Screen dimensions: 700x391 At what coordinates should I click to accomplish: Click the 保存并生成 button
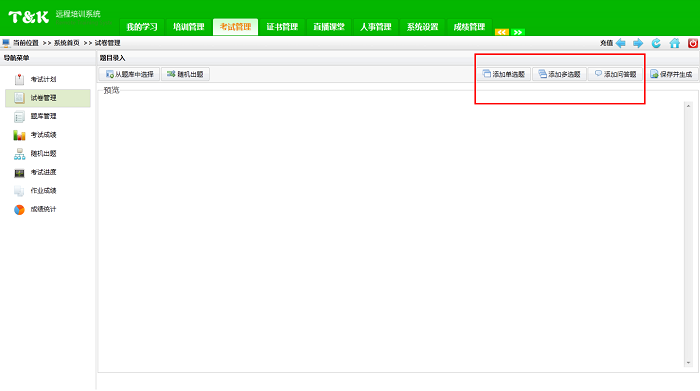671,74
